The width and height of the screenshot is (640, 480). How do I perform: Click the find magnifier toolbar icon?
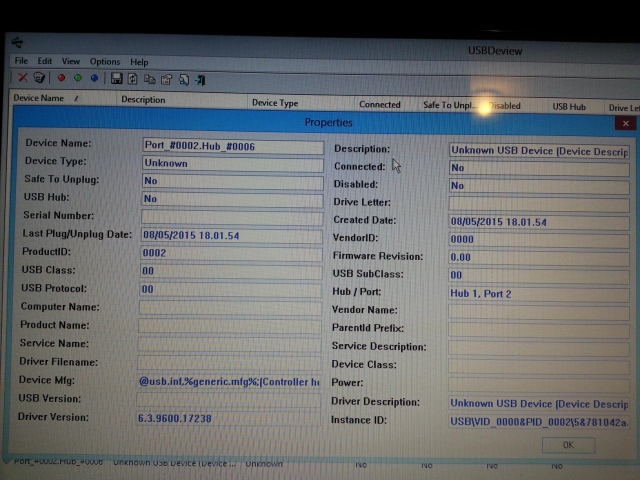pos(184,80)
